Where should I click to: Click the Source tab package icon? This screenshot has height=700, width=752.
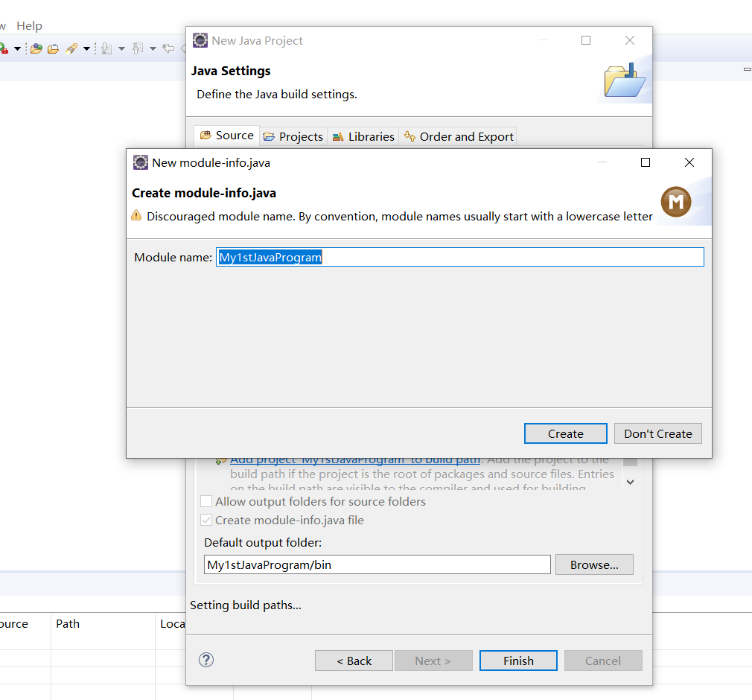pyautogui.click(x=205, y=136)
